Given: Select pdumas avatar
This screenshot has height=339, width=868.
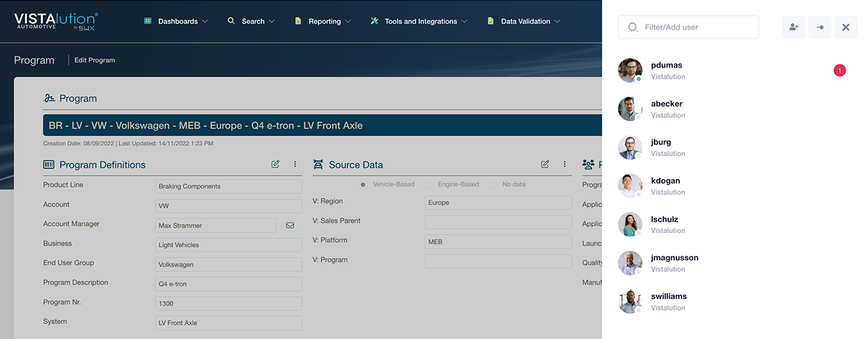Looking at the screenshot, I should (x=630, y=71).
